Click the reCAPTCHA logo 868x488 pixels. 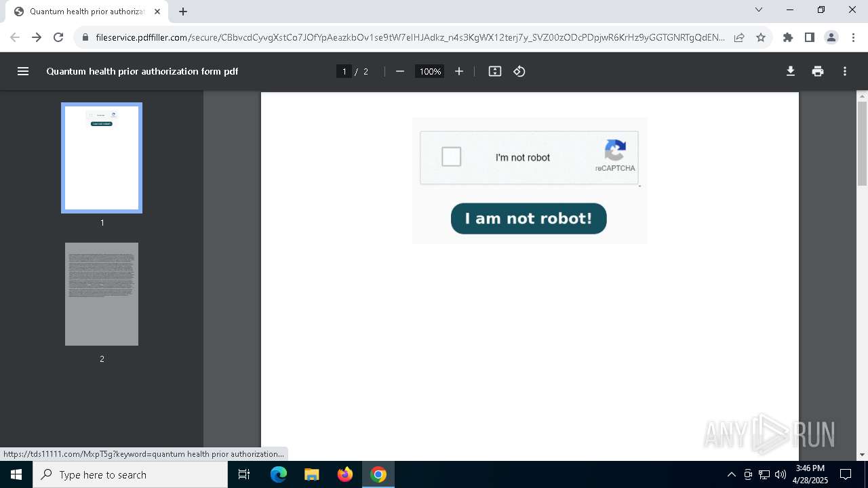(x=615, y=150)
